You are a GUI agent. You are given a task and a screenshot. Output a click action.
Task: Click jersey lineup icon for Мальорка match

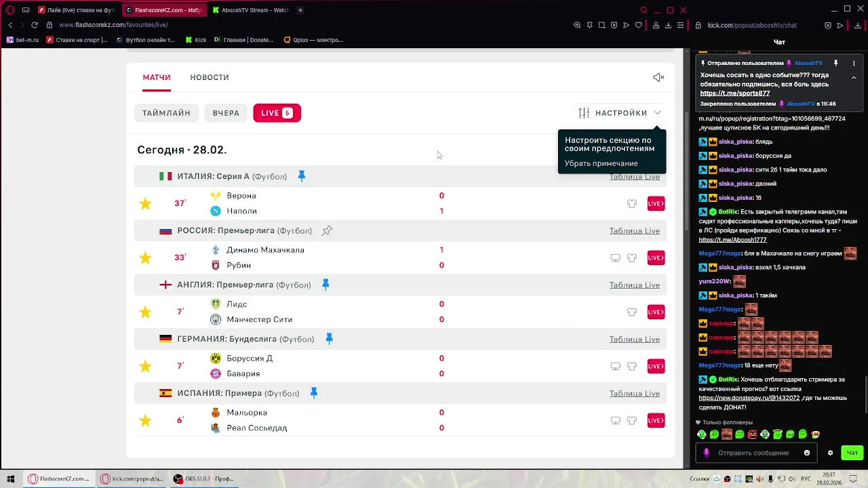pos(632,420)
